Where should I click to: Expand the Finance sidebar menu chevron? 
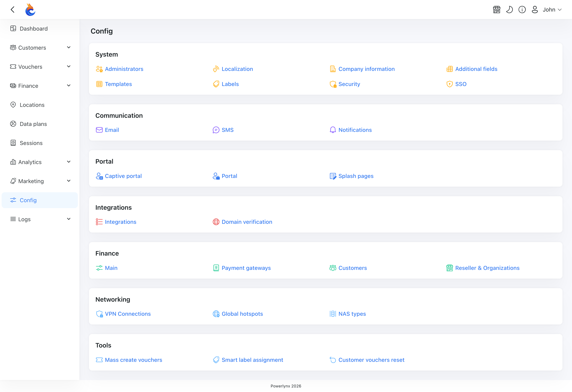point(69,85)
